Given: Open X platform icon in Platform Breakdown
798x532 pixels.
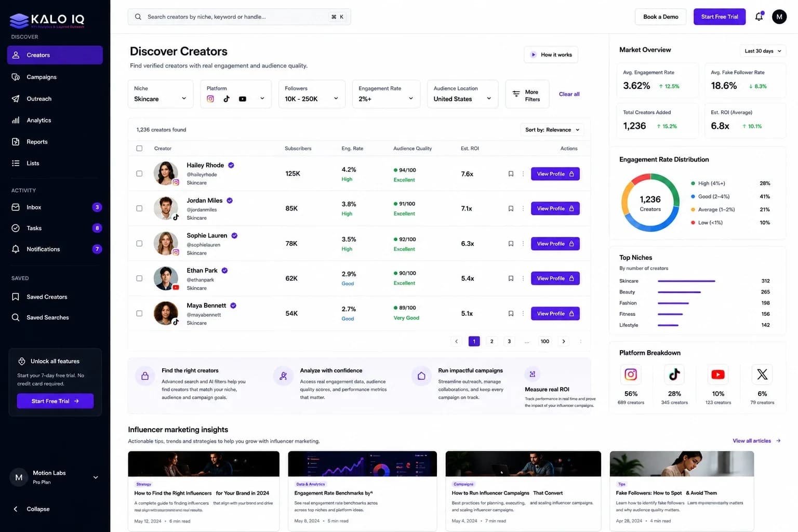Looking at the screenshot, I should coord(762,374).
